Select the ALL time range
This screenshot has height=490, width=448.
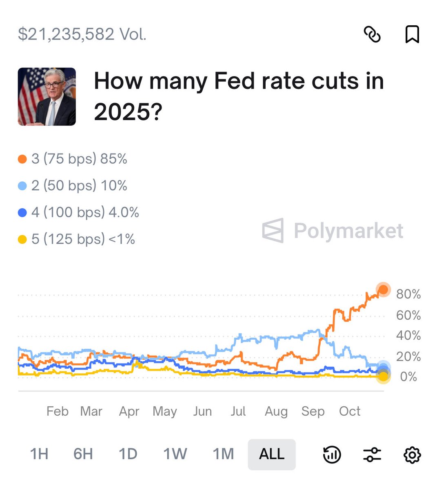pyautogui.click(x=272, y=454)
